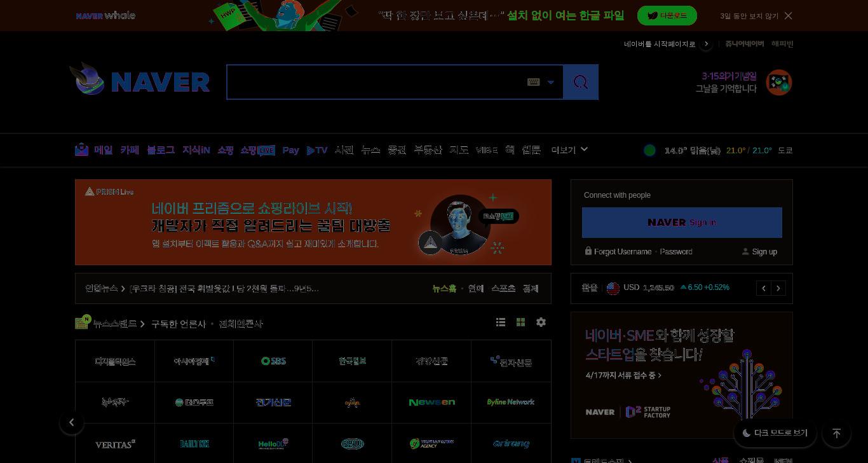Switch to 연예 tab
Viewport: 868px width, 463px height.
(476, 289)
